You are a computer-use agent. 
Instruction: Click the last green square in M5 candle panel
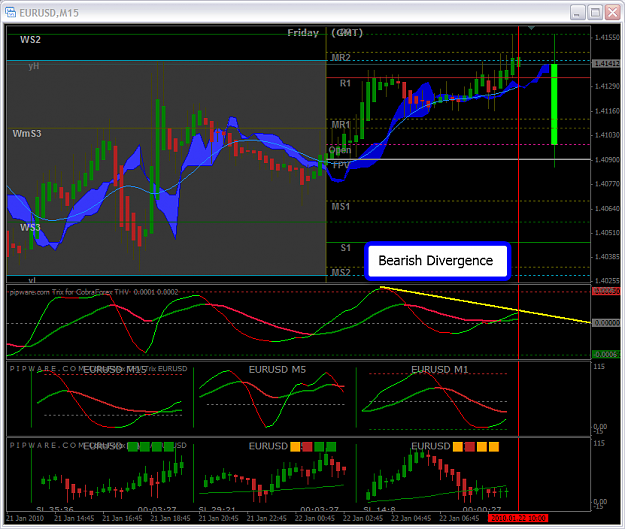tap(331, 446)
